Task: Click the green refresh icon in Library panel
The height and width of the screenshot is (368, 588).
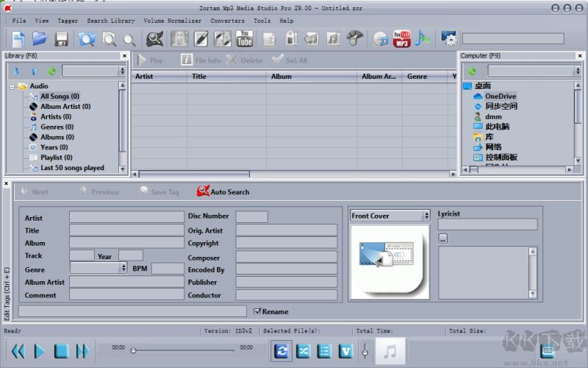Action: click(x=51, y=71)
